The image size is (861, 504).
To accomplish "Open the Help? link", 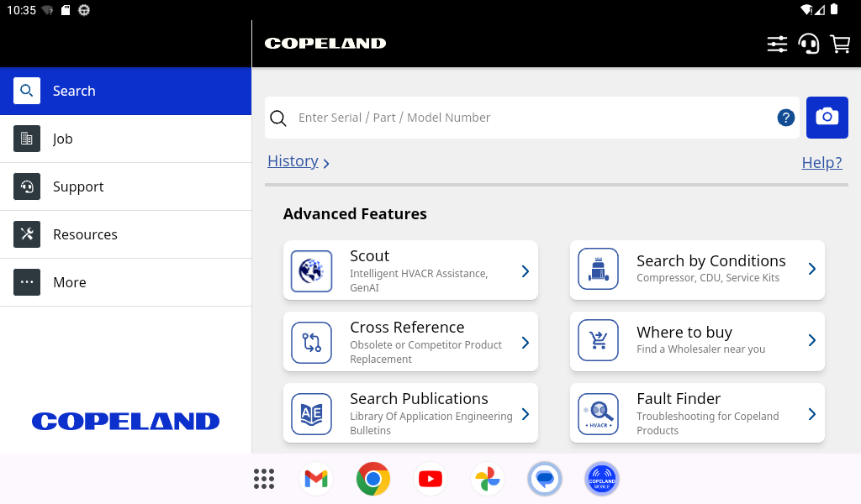I will click(821, 163).
